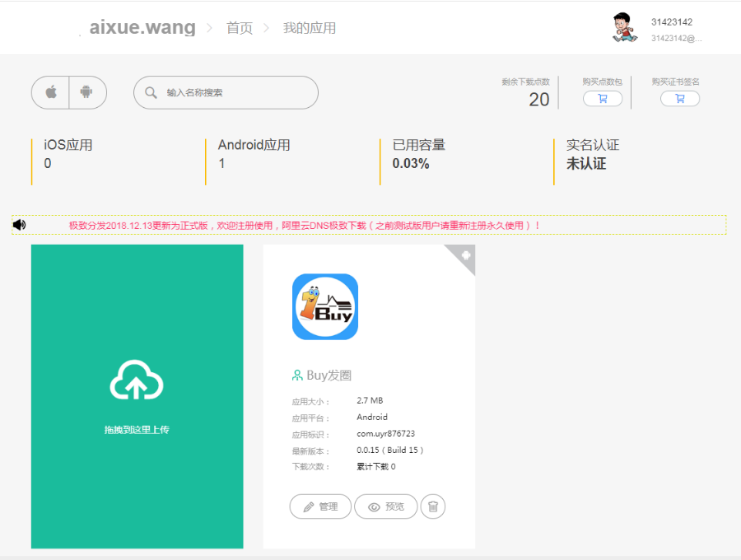Click 预览 to preview the app

385,506
